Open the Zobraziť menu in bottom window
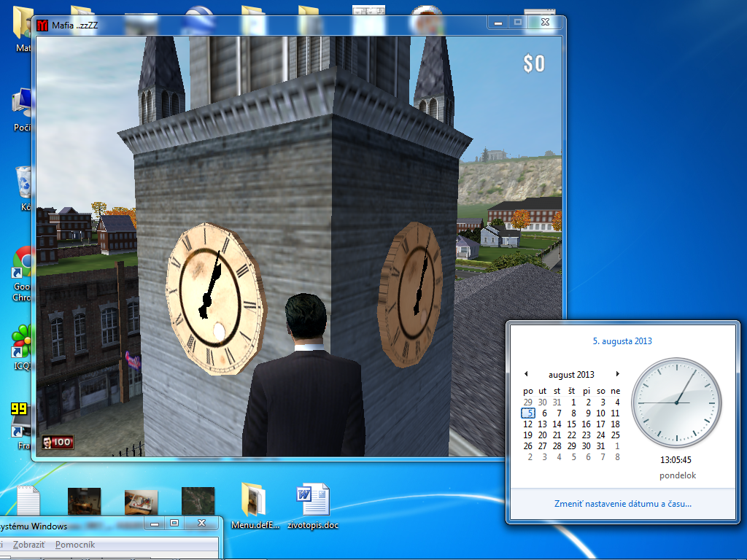The width and height of the screenshot is (747, 560). (x=28, y=544)
